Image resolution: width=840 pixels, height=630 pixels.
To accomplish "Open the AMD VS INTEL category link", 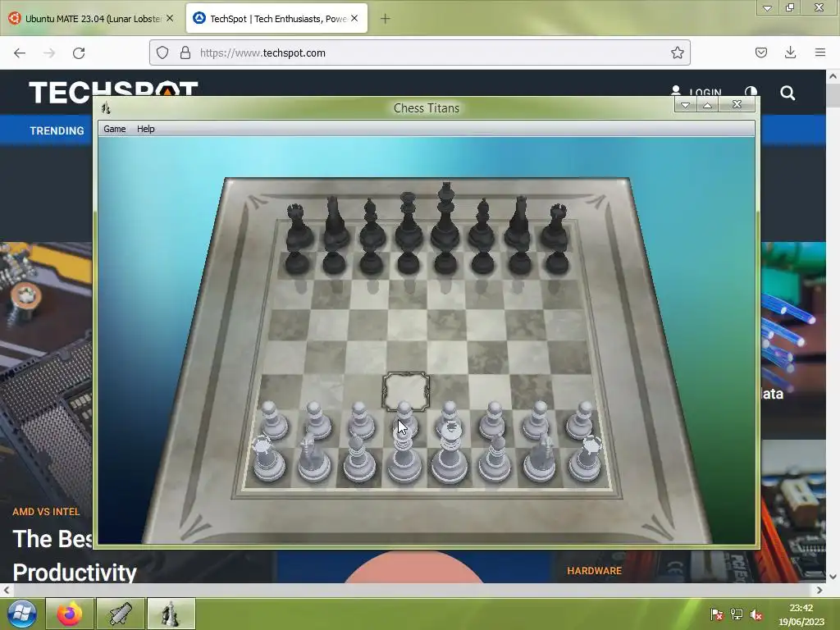I will click(46, 512).
